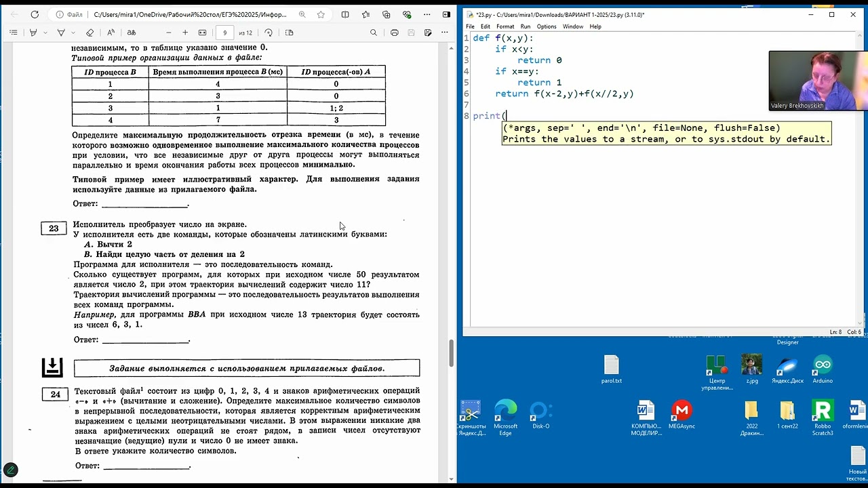Screen dimensions: 868x488
Task: Switch PDF page view layout
Action: pos(290,33)
